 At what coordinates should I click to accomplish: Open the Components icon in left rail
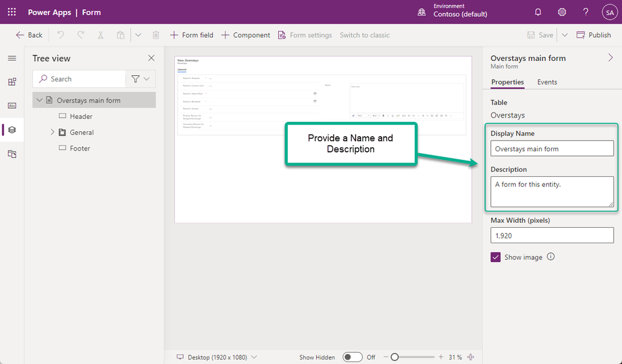12,82
